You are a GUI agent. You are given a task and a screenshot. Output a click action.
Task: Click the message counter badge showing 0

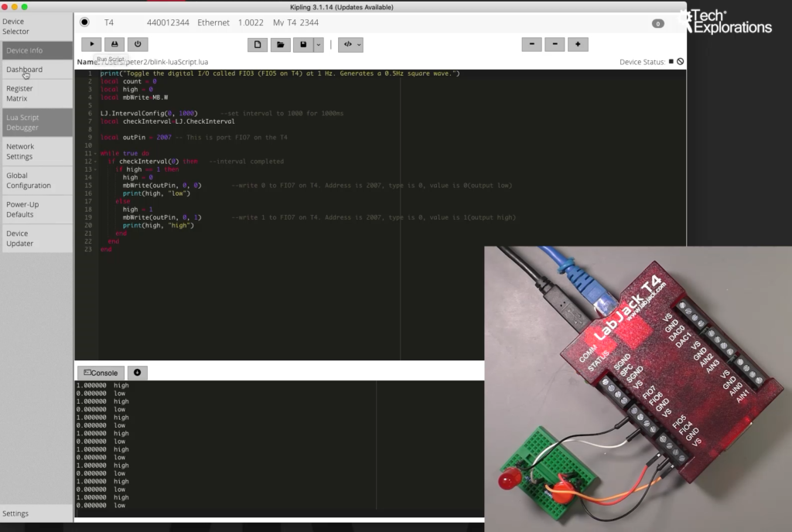(657, 24)
